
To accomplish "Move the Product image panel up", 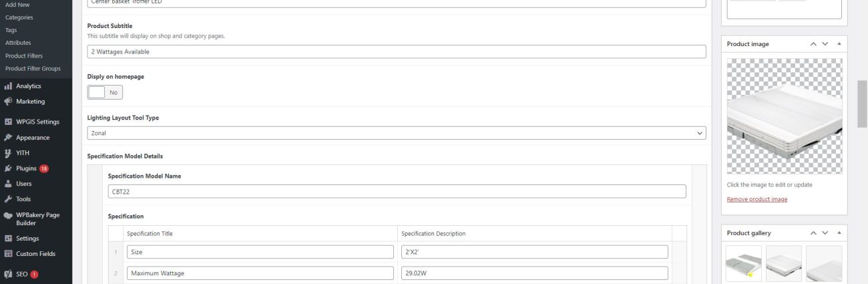I will [813, 44].
